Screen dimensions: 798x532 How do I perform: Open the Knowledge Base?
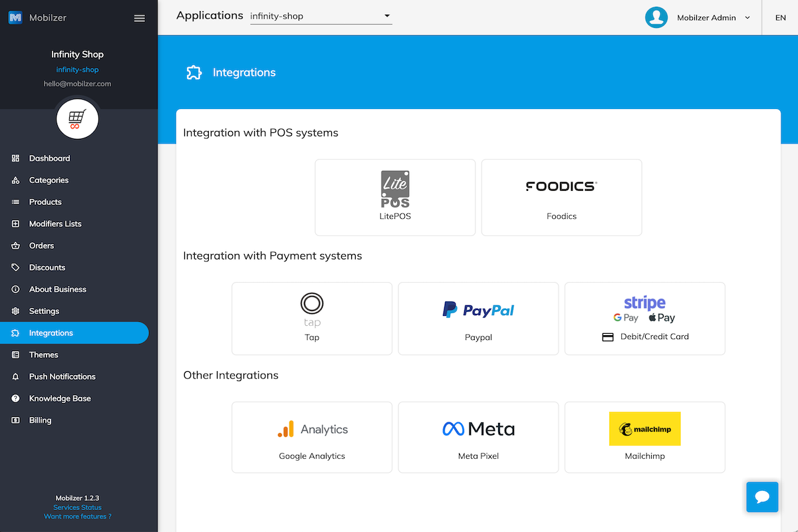coord(74,398)
